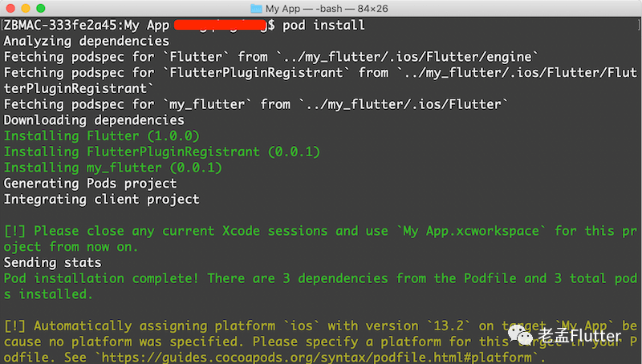Click the guides.cocoapods.org podfile URL
Screen dimensions: 642x364
[315, 358]
